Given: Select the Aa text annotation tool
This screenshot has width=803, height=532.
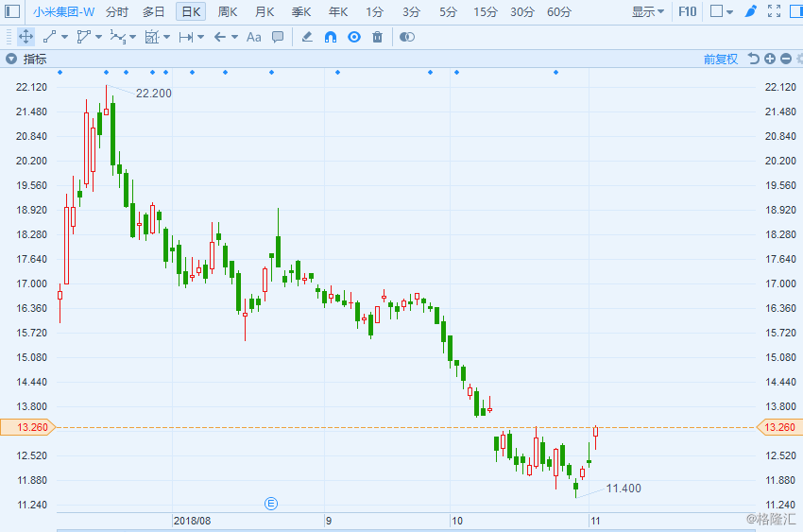Looking at the screenshot, I should (x=253, y=37).
